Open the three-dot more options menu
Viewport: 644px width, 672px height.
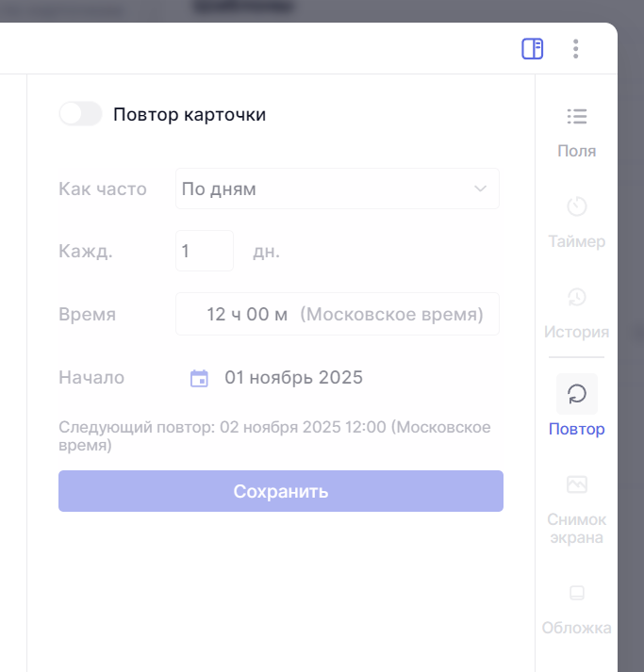coord(575,49)
